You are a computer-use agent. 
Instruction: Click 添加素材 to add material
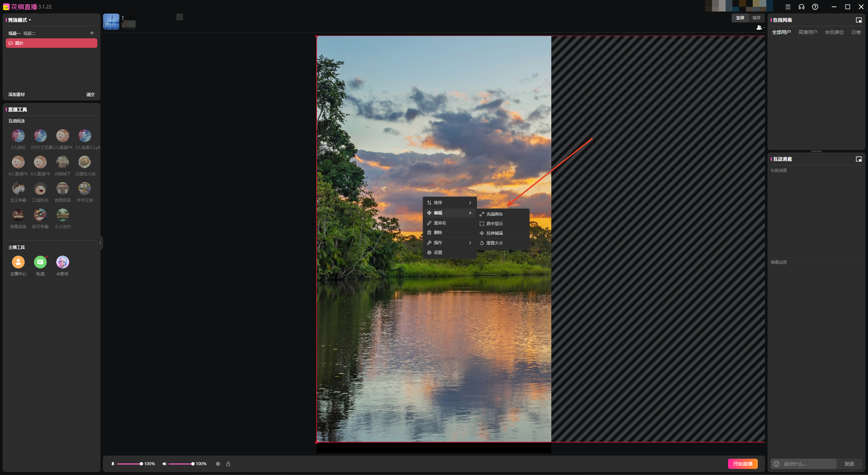click(17, 95)
